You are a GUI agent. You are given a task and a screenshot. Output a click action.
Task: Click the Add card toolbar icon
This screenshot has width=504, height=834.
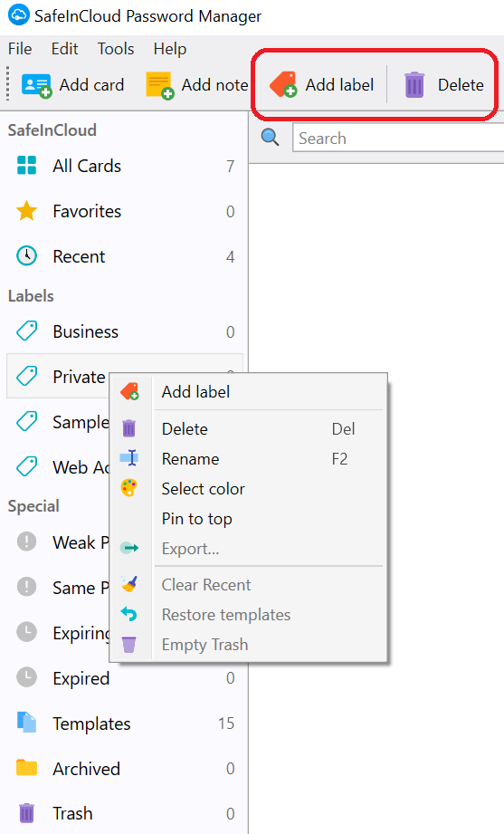pos(36,86)
